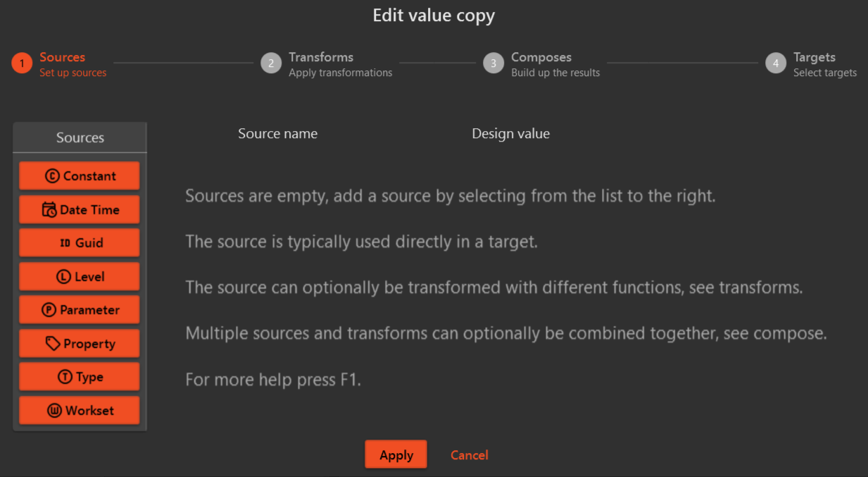Add a Type source

[x=79, y=376]
